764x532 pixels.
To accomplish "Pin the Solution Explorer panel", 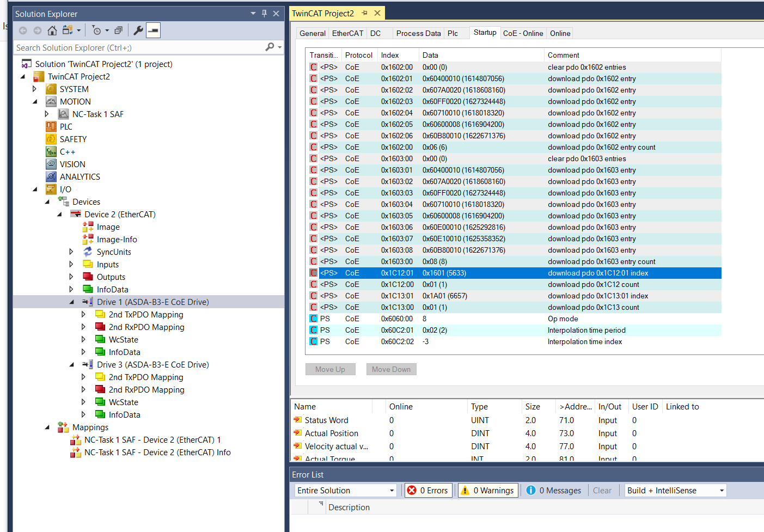I will tap(264, 14).
